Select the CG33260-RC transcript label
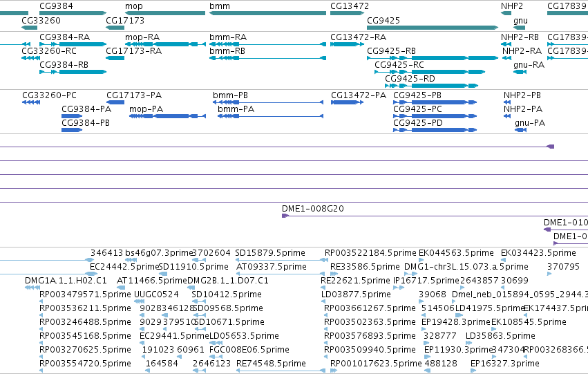588x374 pixels. [49, 50]
